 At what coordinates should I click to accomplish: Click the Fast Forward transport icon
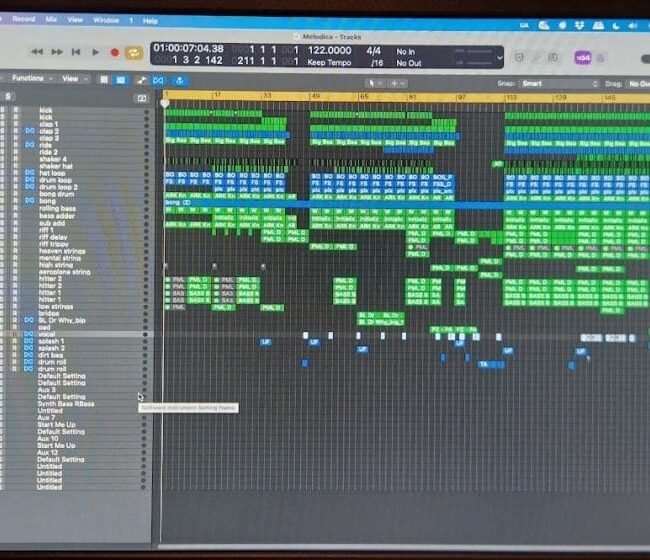tap(57, 52)
